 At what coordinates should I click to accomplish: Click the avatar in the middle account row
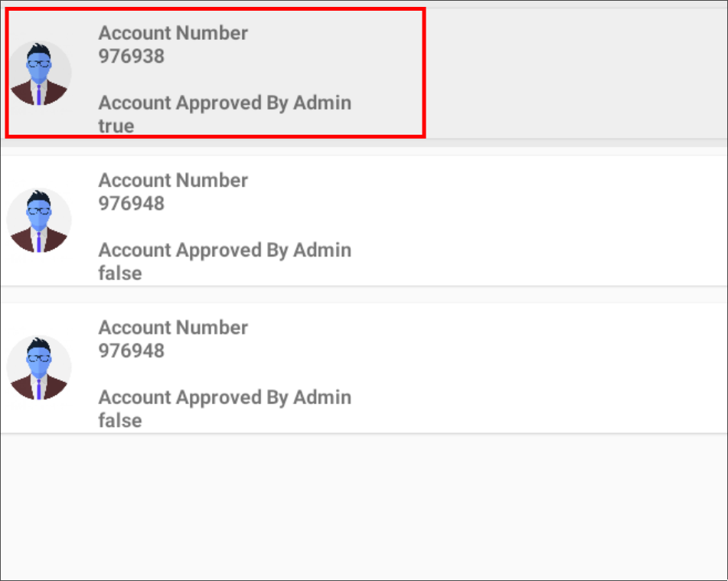click(x=39, y=220)
